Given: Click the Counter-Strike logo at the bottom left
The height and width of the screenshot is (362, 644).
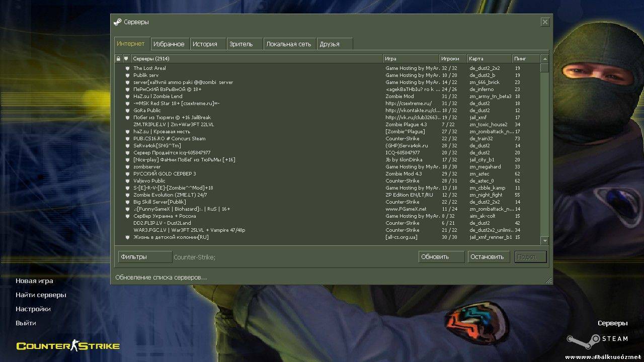Looking at the screenshot, I should pyautogui.click(x=68, y=345).
